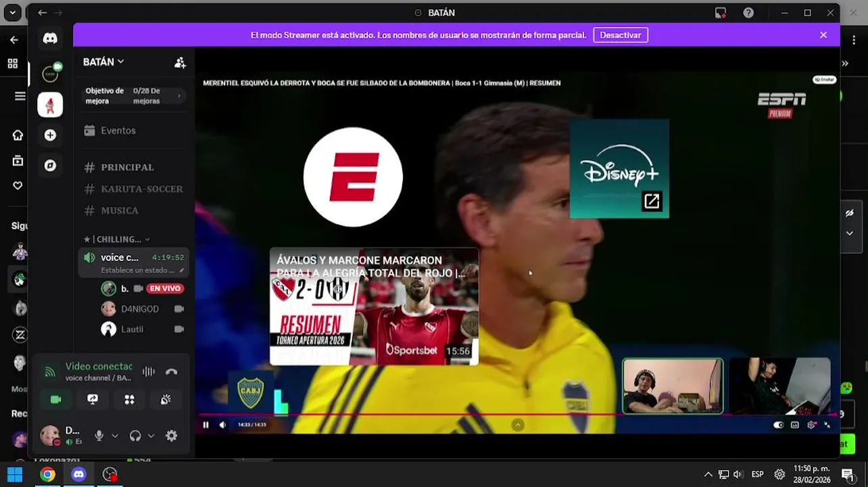
Task: Toggle noise suppression waveform icon
Action: [x=149, y=371]
